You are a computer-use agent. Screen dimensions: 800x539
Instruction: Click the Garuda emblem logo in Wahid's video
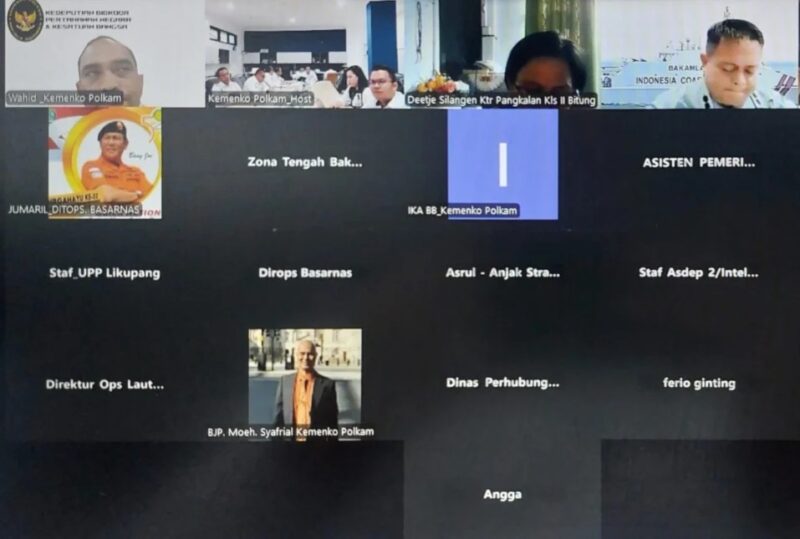[25, 19]
